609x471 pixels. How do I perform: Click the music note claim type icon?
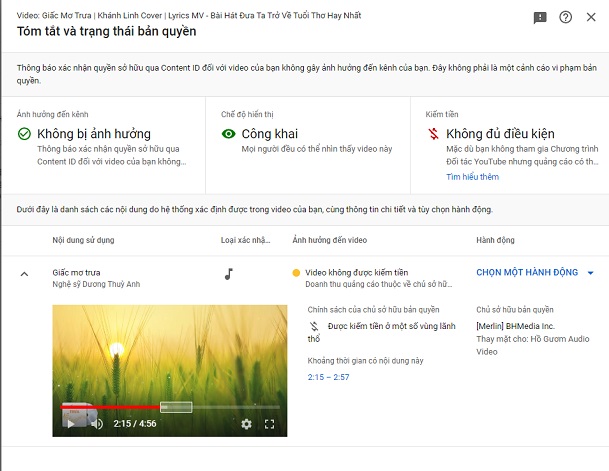click(x=228, y=273)
